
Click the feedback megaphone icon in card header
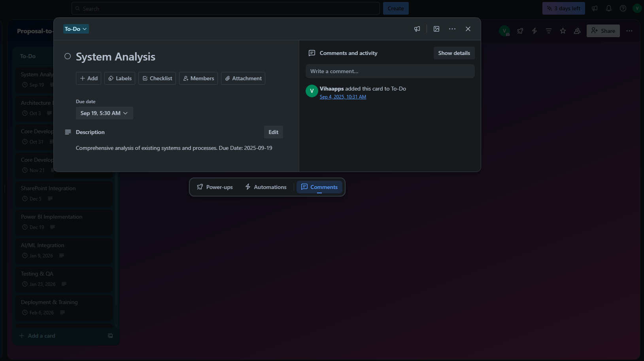tap(417, 29)
